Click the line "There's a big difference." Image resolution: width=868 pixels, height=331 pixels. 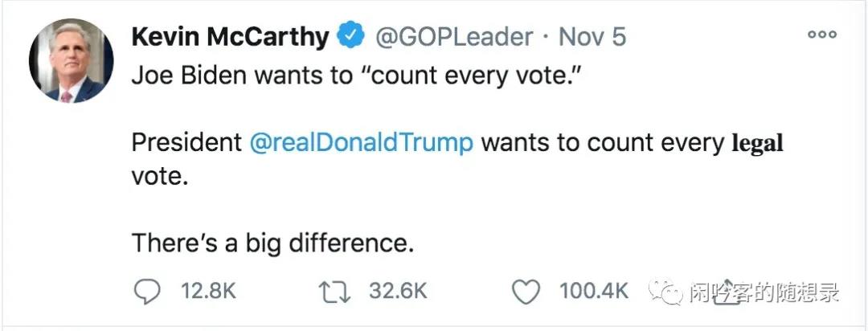tap(272, 242)
